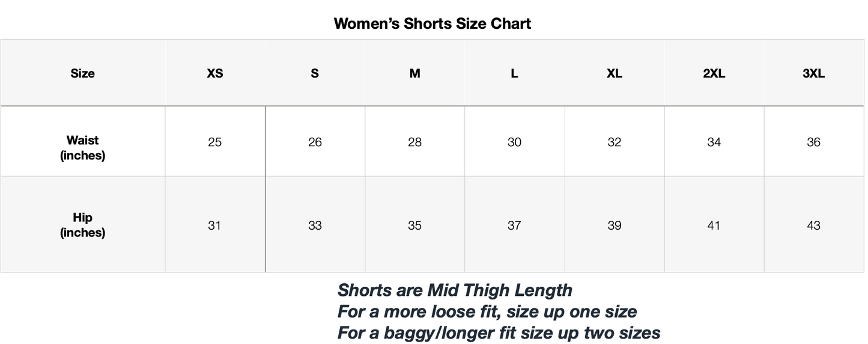Click the 3XL waist value 36
This screenshot has width=868, height=344.
tap(813, 143)
